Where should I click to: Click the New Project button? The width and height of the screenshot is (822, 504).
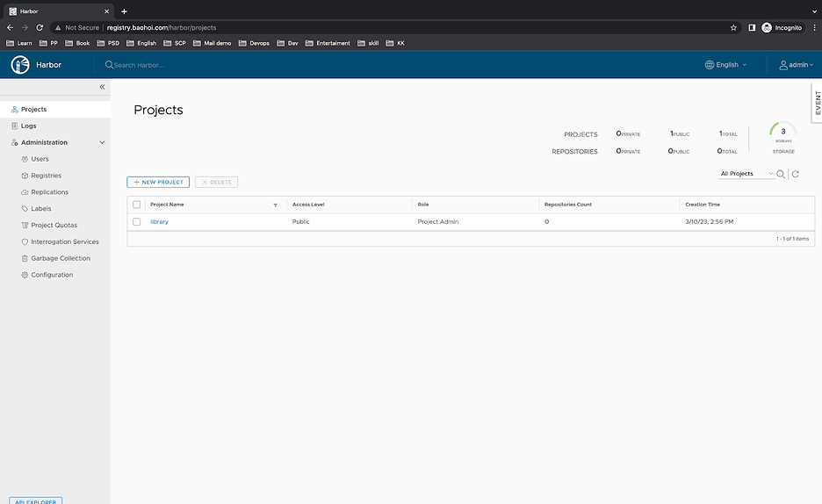tap(158, 182)
